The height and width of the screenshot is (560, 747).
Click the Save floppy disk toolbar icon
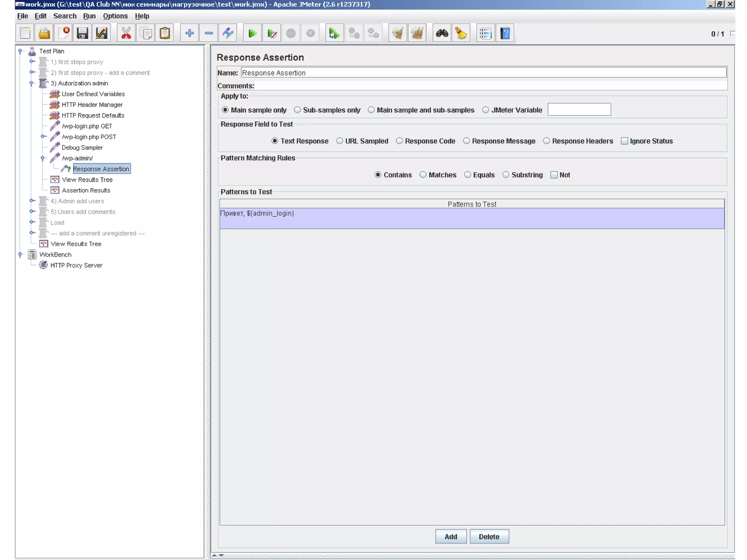(82, 34)
